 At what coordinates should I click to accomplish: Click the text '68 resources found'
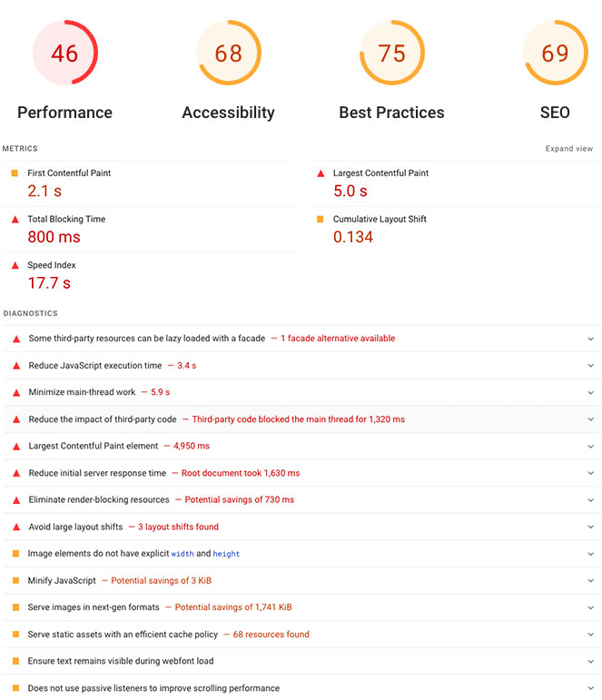pyautogui.click(x=271, y=635)
